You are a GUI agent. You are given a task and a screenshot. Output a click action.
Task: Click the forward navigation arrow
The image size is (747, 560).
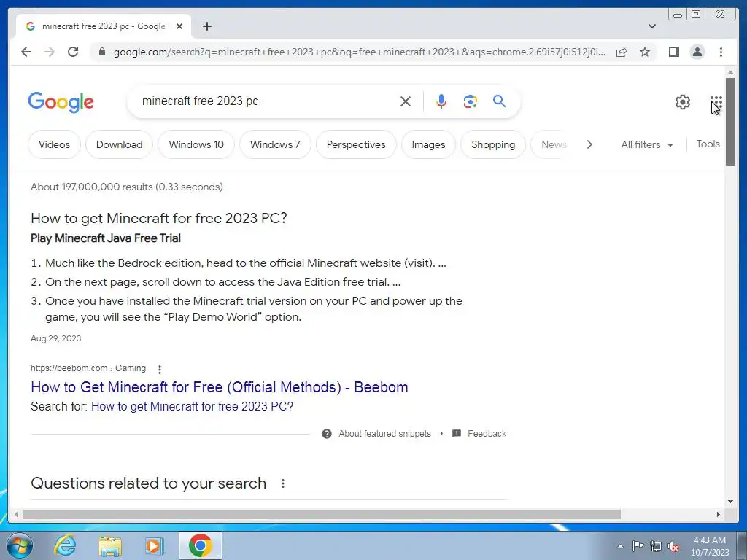pyautogui.click(x=50, y=52)
